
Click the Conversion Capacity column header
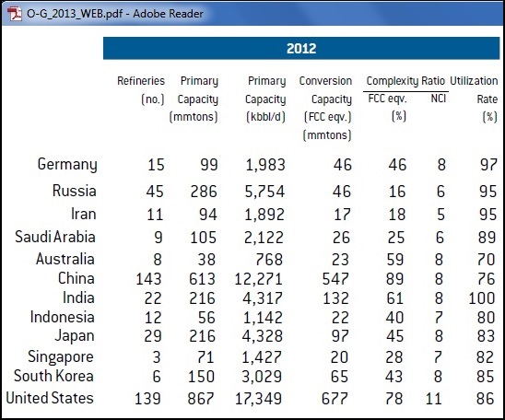click(x=325, y=108)
